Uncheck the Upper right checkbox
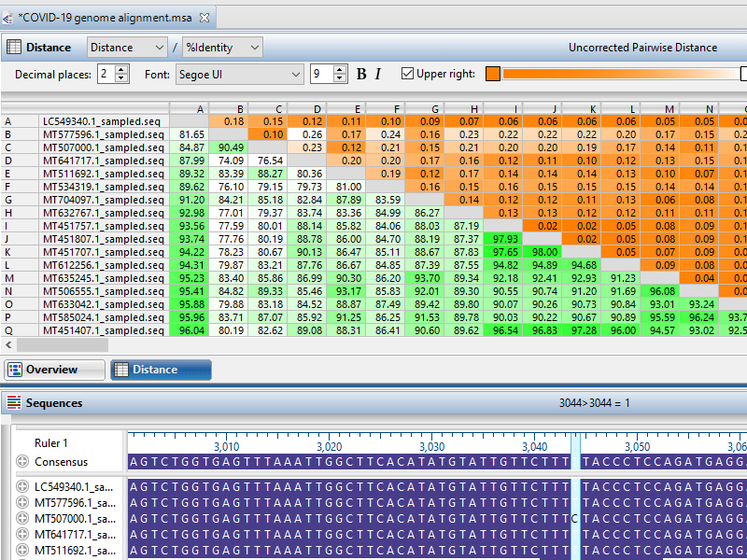Image resolution: width=747 pixels, height=560 pixels. click(x=408, y=72)
